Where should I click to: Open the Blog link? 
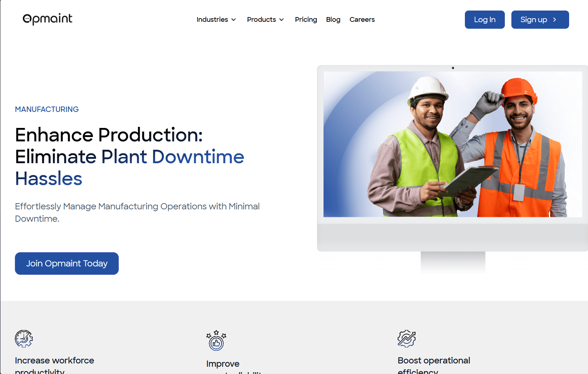click(333, 20)
